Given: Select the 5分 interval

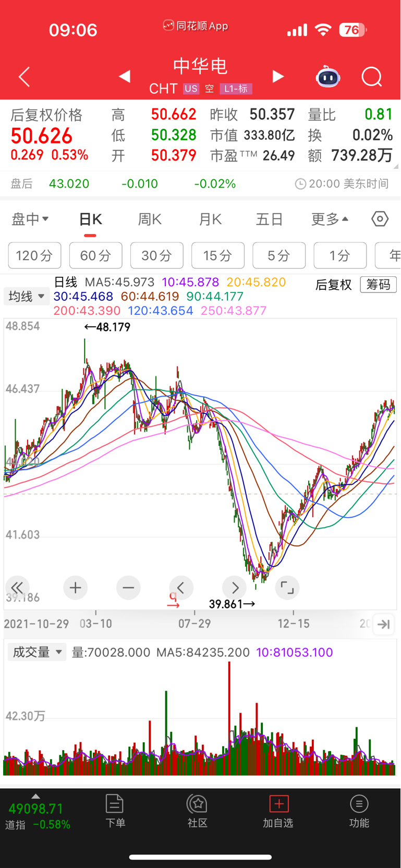Looking at the screenshot, I should 279,255.
